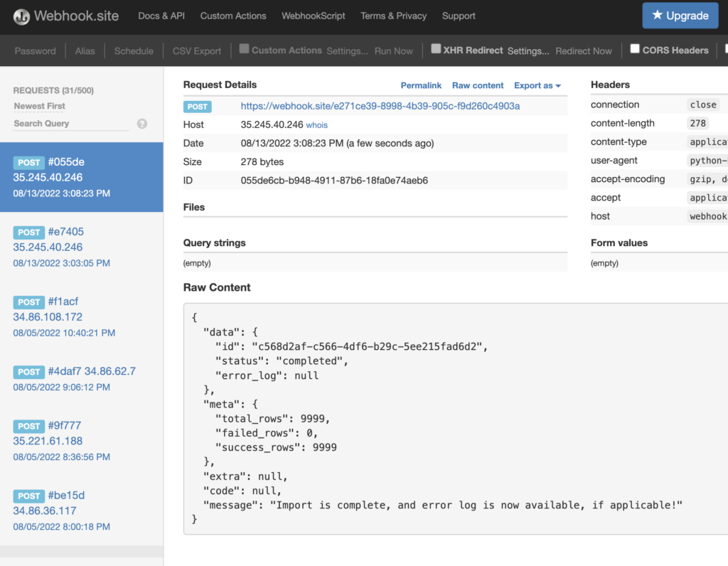Click the Webhook.site logo icon
The height and width of the screenshot is (566, 728).
[21, 17]
